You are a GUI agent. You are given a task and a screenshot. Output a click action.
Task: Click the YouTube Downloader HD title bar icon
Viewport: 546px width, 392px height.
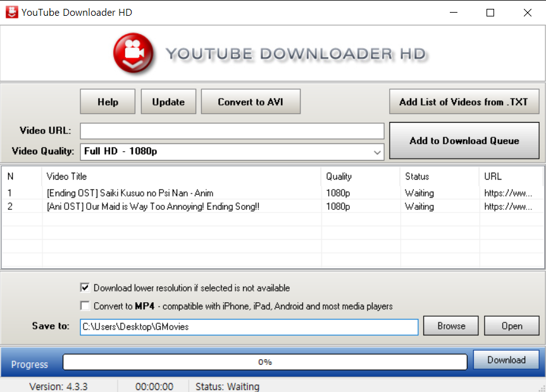(11, 12)
